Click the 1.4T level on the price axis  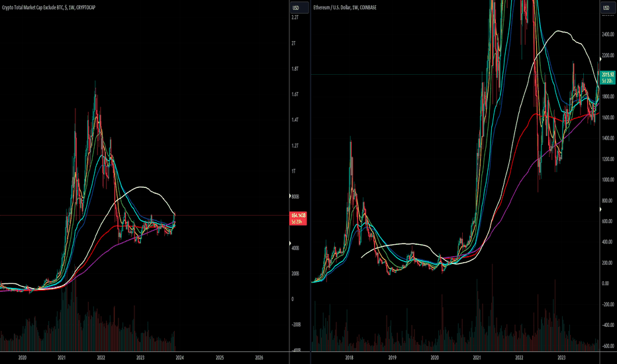[x=295, y=120]
